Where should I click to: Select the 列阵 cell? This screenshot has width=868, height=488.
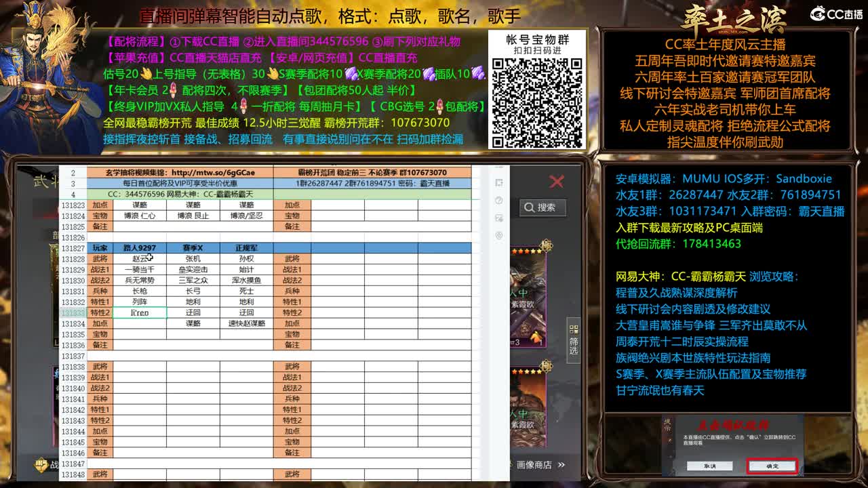pos(139,302)
